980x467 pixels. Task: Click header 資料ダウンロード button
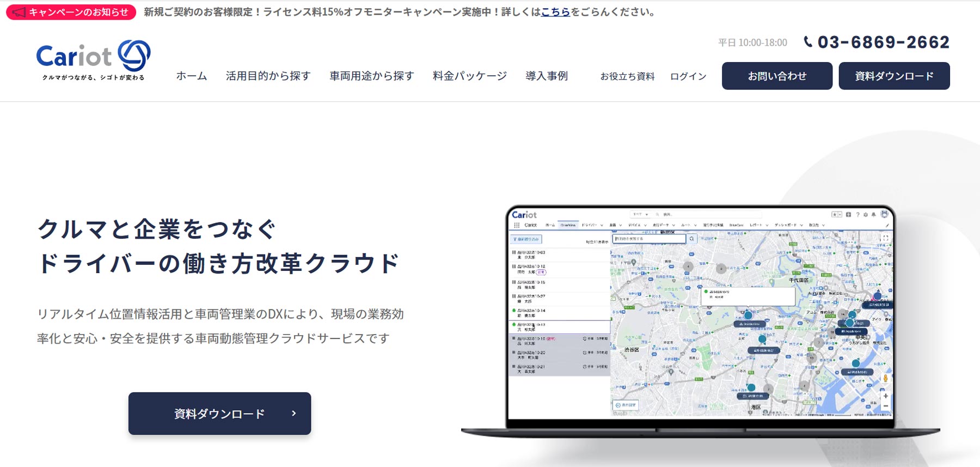point(894,76)
